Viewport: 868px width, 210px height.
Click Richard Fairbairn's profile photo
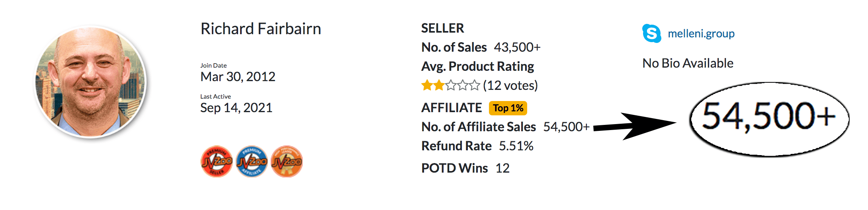tap(91, 82)
